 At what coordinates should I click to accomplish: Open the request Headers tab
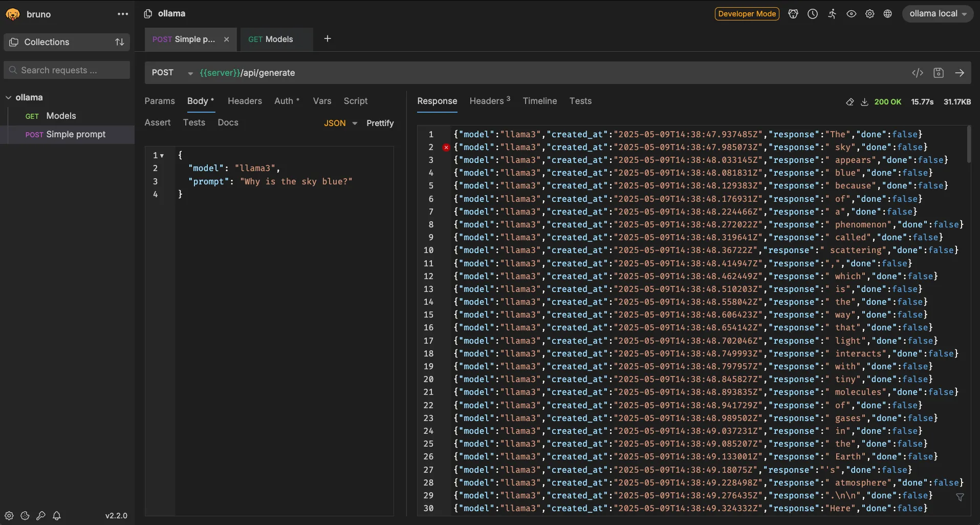(245, 101)
